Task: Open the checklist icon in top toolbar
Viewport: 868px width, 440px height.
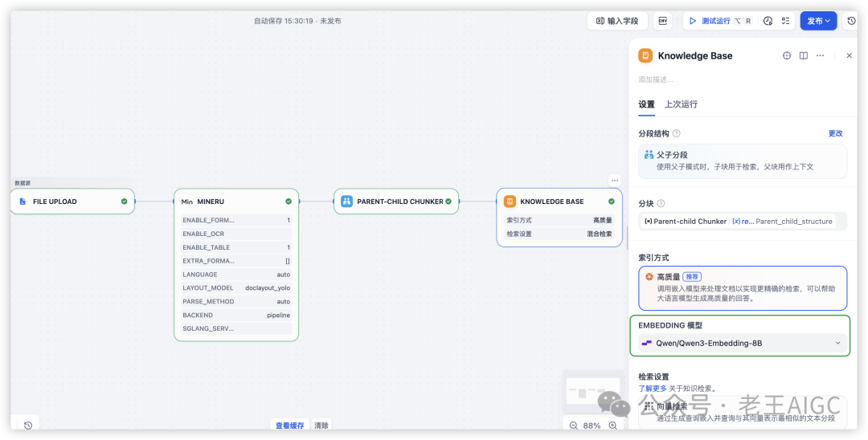Action: (x=785, y=21)
